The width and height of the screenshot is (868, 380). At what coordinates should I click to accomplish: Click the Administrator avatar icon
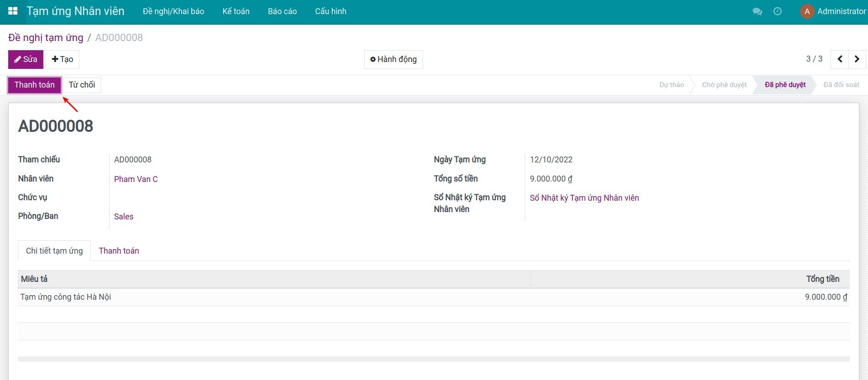pyautogui.click(x=807, y=11)
